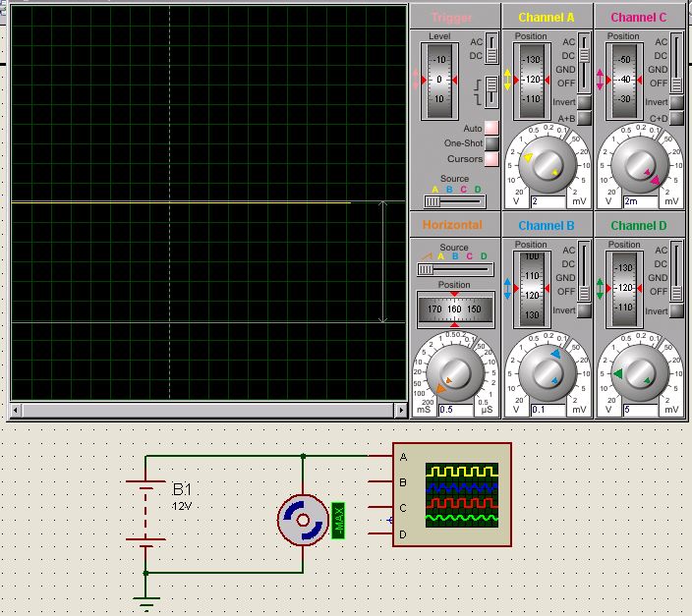Viewport: 692px width, 616px height.
Task: Click the Channel A volts-per-division knob
Action: (x=547, y=164)
